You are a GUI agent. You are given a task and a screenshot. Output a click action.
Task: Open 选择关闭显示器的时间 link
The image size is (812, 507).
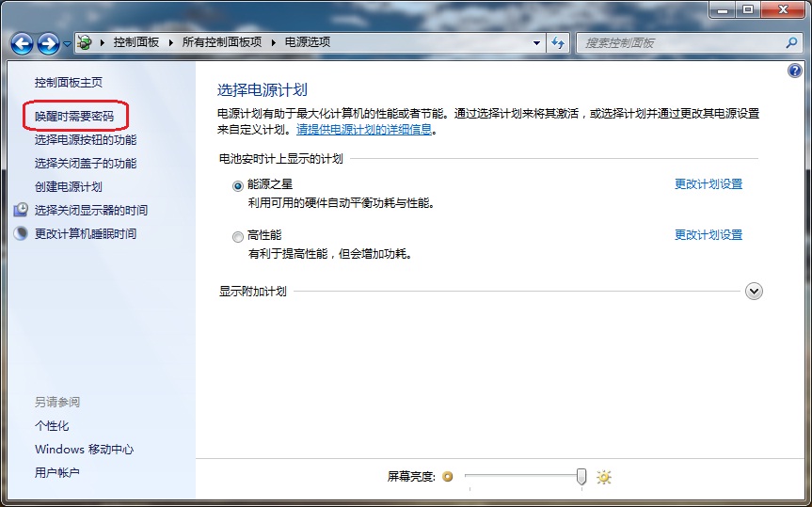click(x=91, y=211)
